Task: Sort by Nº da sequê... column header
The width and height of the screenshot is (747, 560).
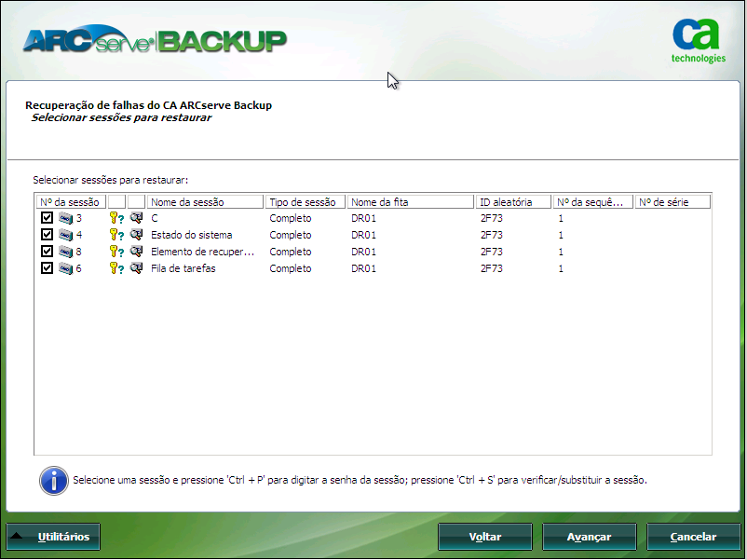Action: click(593, 202)
